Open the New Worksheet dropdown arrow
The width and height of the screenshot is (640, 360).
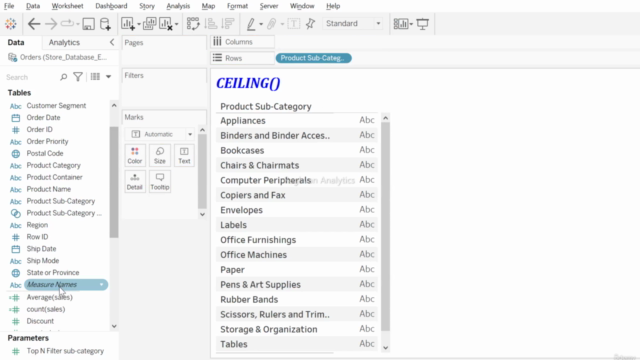click(x=139, y=24)
